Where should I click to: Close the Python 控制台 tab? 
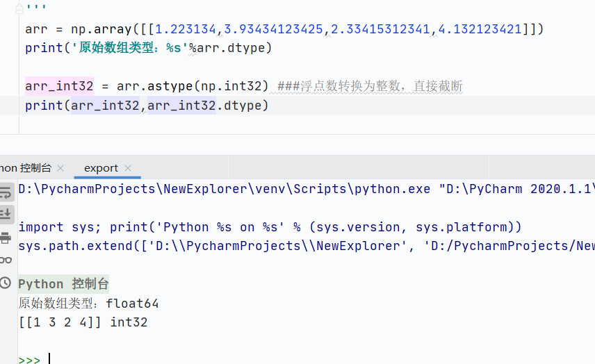[60, 168]
